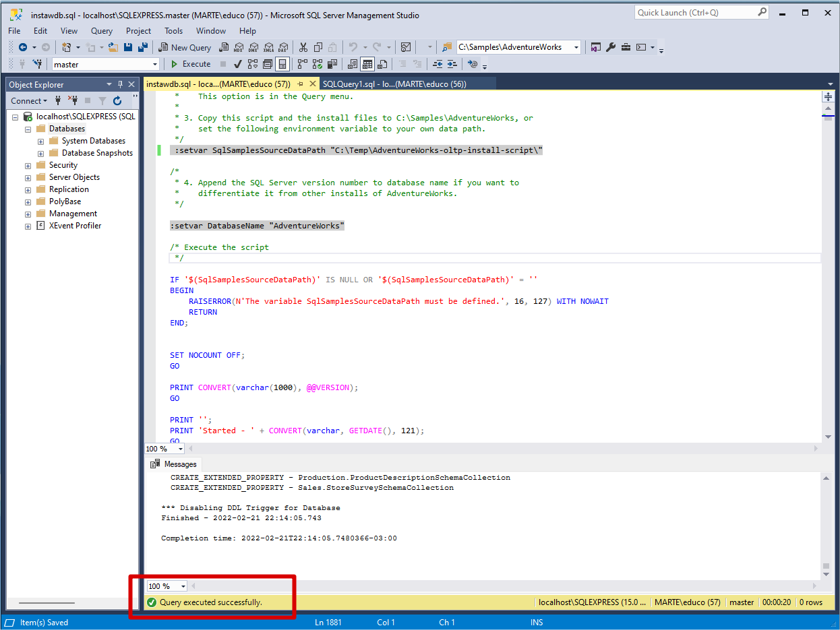Image resolution: width=840 pixels, height=630 pixels.
Task: Save the current file with the single-disk icon
Action: 128,47
